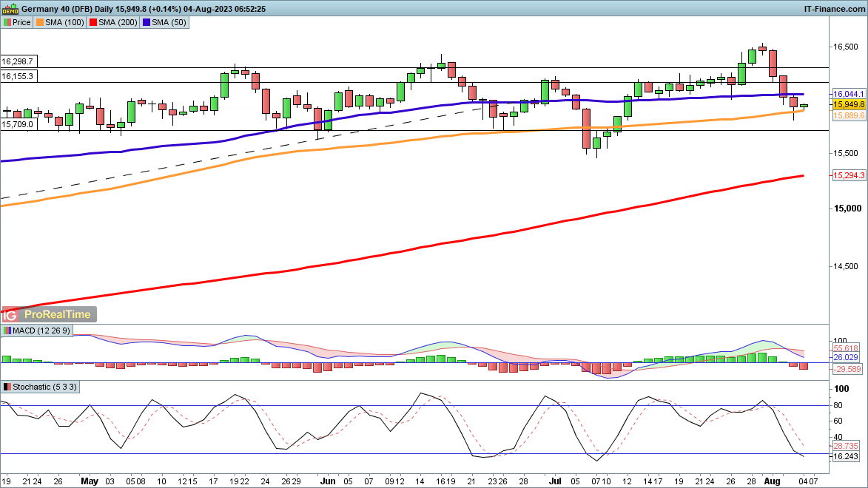868x488 pixels.
Task: Click the ProRealTime logo text
Action: tap(58, 315)
